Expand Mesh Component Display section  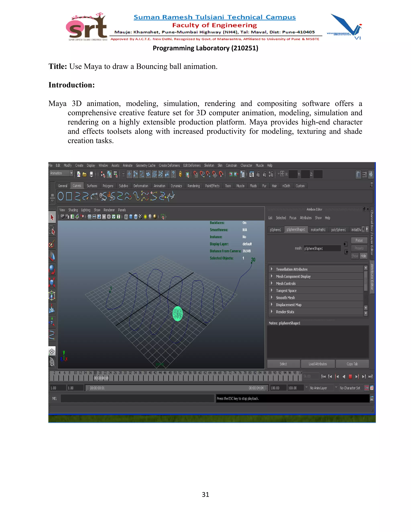tap(316, 276)
